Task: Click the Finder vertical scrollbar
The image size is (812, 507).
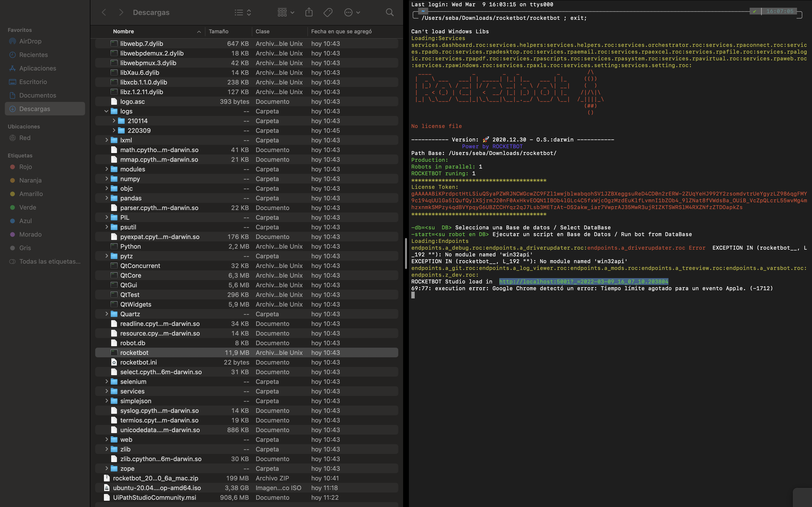Action: 406,253
